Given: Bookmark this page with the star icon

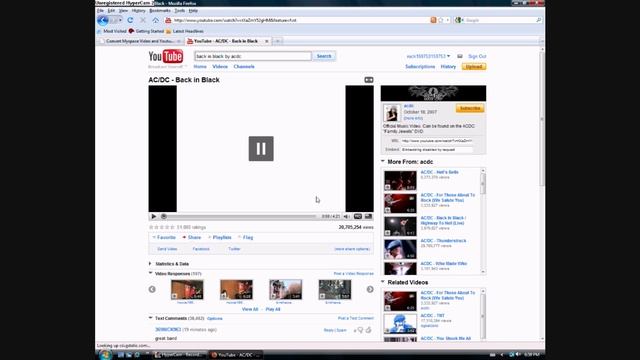Looking at the screenshot, I should point(441,20).
